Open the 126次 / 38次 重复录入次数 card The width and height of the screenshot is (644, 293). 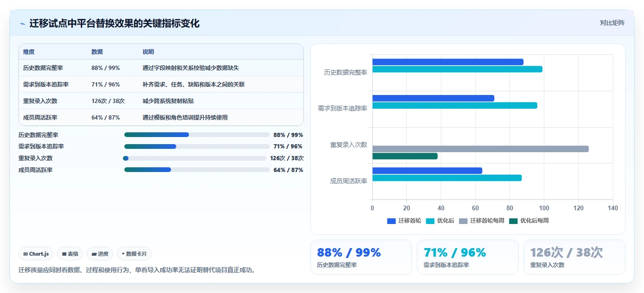click(x=574, y=257)
